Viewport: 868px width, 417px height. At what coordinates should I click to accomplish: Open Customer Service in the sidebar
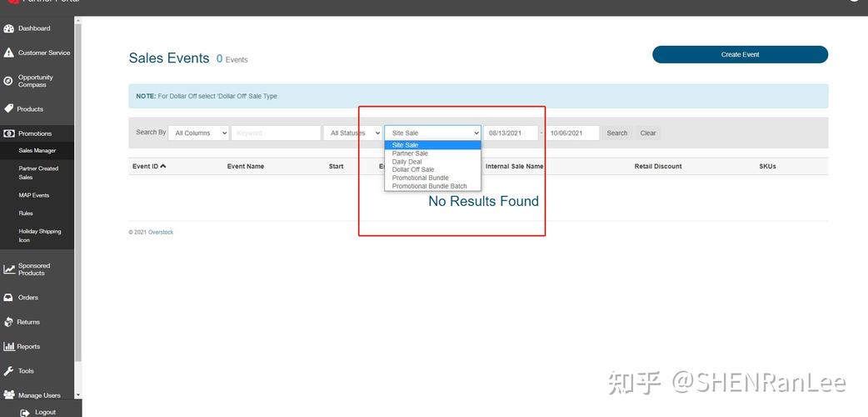pos(44,53)
